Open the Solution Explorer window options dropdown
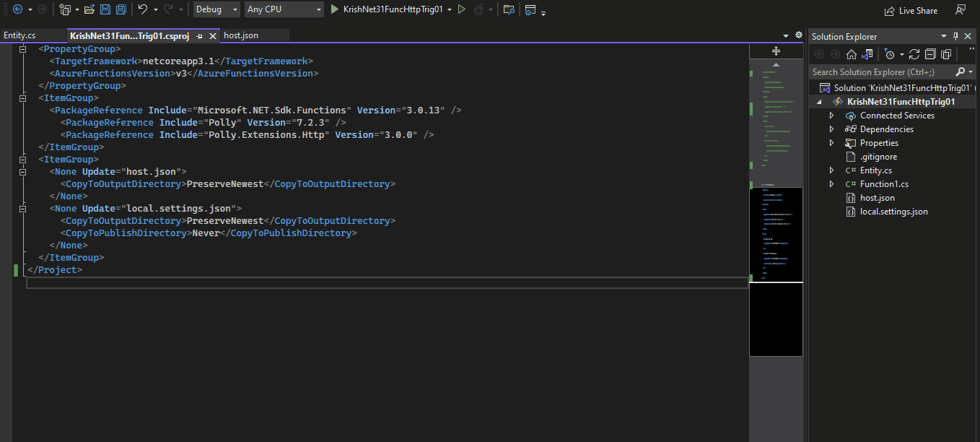980x442 pixels. pyautogui.click(x=943, y=36)
